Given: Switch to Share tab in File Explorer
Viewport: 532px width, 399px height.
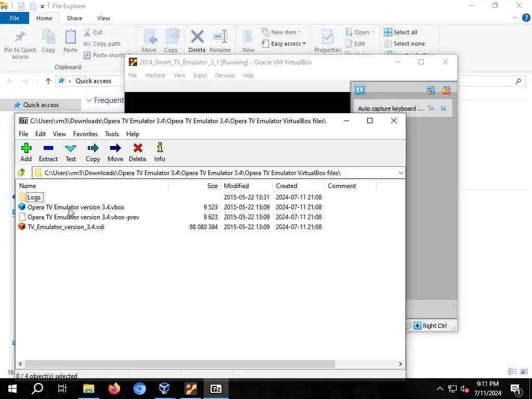Looking at the screenshot, I should pyautogui.click(x=74, y=18).
